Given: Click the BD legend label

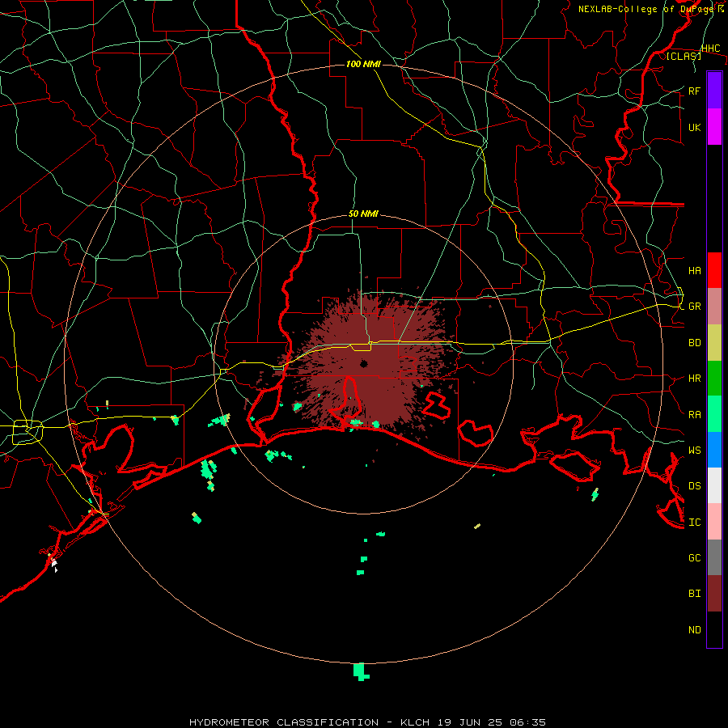Looking at the screenshot, I should coord(694,343).
